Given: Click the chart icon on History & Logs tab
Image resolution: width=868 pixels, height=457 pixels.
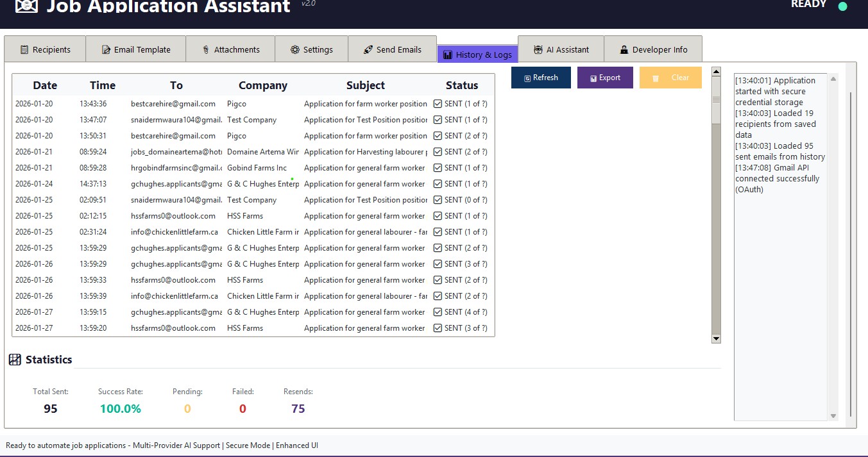Looking at the screenshot, I should (x=447, y=54).
